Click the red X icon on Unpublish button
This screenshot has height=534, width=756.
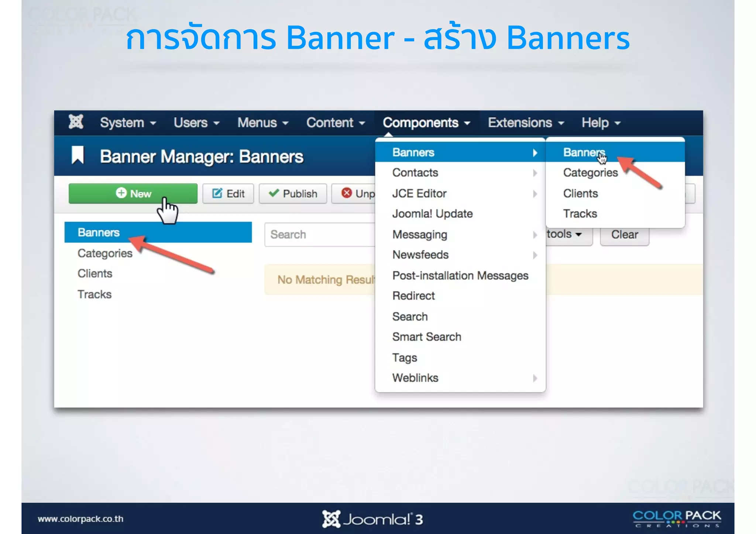pyautogui.click(x=346, y=193)
